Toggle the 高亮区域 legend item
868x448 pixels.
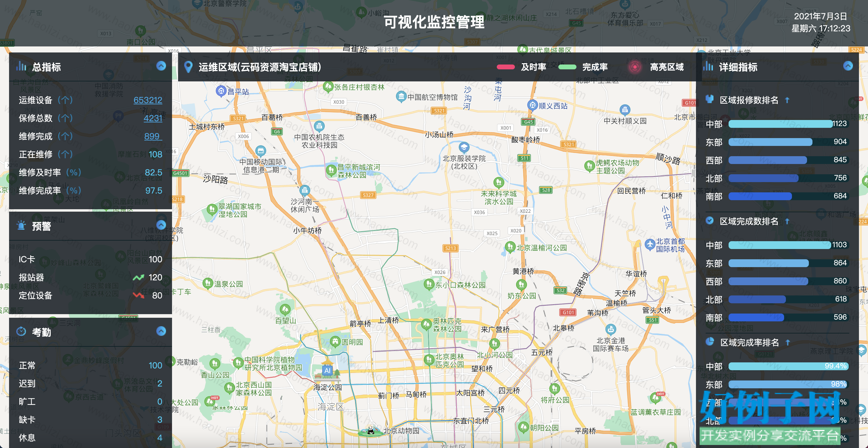[x=656, y=67]
